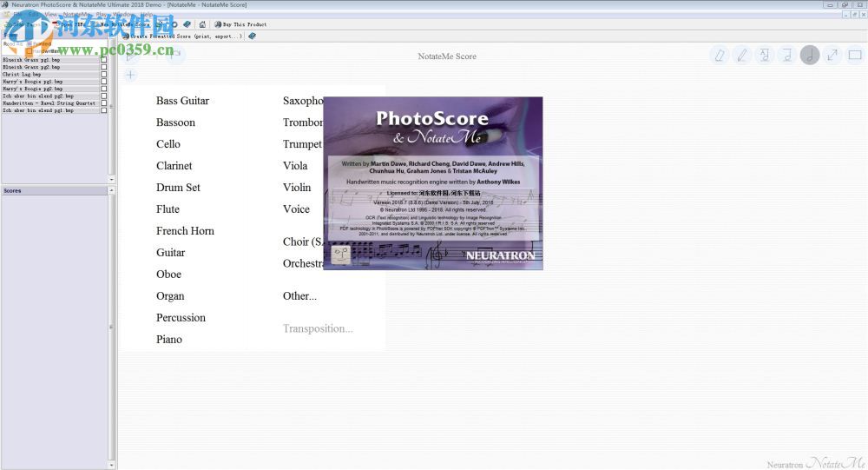Restore the inner document window
This screenshot has height=470, width=868.
(x=855, y=15)
